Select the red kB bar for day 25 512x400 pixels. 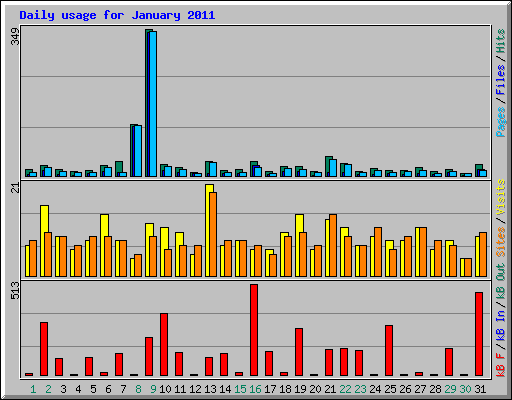point(389,350)
